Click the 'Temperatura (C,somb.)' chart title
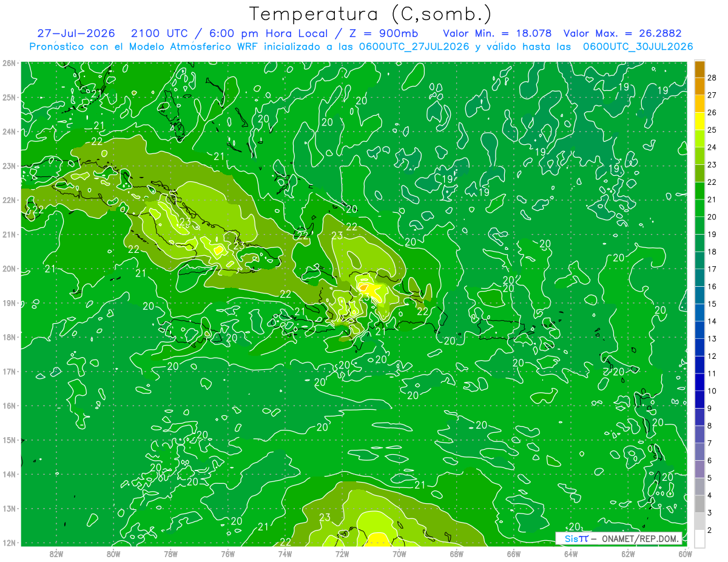Screen dimensions: 728x562 click(x=371, y=14)
